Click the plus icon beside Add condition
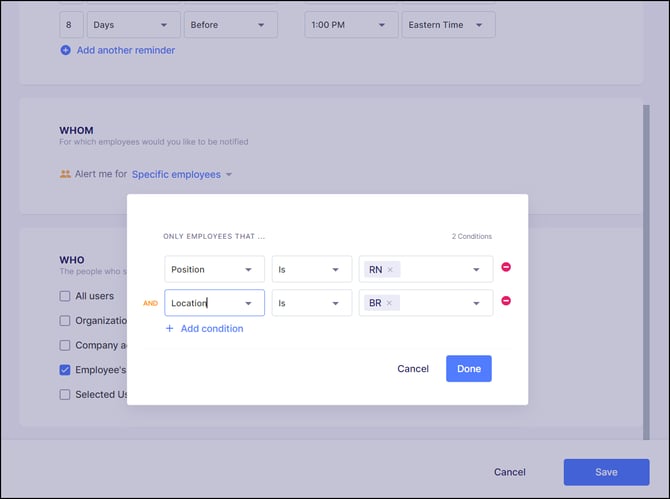Image resolution: width=670 pixels, height=499 pixels. (170, 328)
